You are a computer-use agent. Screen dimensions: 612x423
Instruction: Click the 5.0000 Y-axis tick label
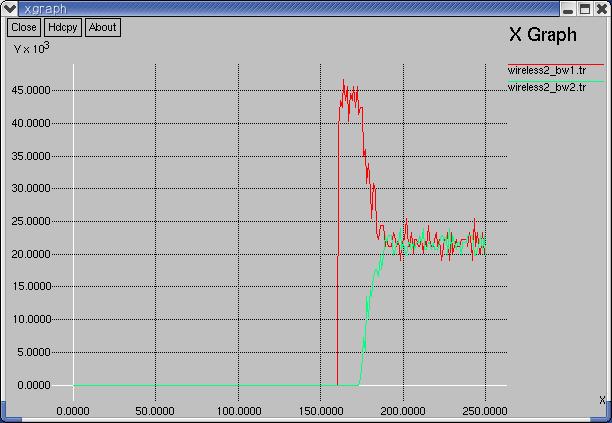point(34,352)
